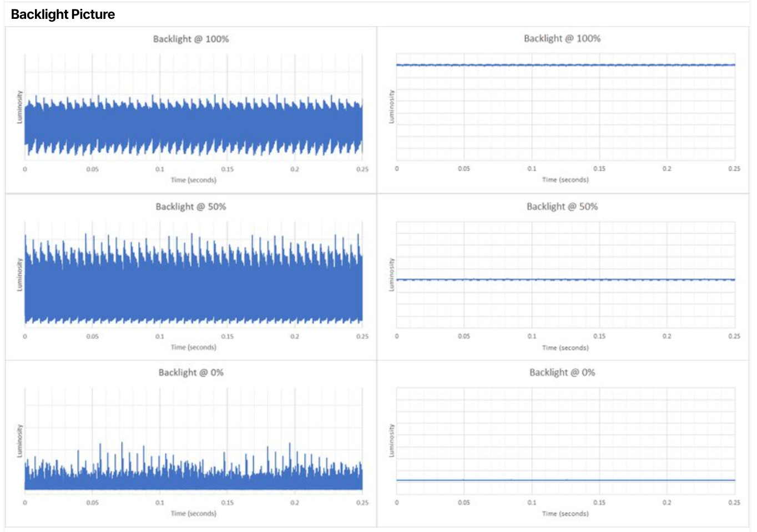The width and height of the screenshot is (757, 532).
Task: Open the flat-line plot for Backlight @ 50%
Action: point(566,274)
